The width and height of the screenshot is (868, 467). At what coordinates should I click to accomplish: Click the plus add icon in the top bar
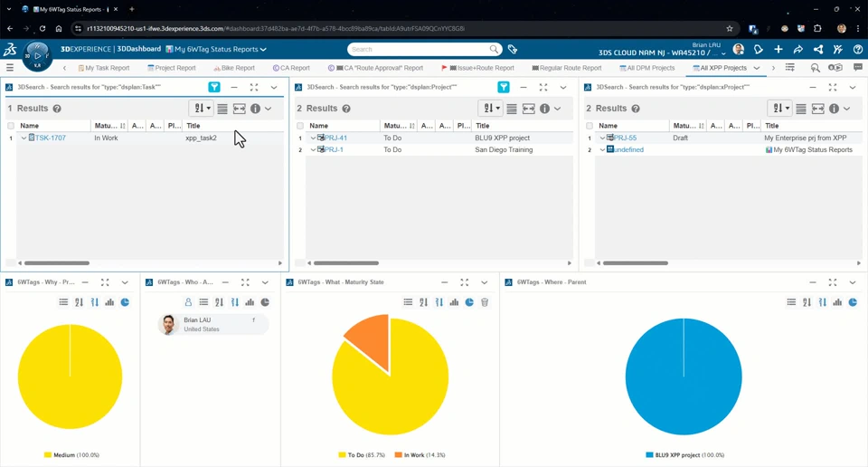tap(778, 49)
